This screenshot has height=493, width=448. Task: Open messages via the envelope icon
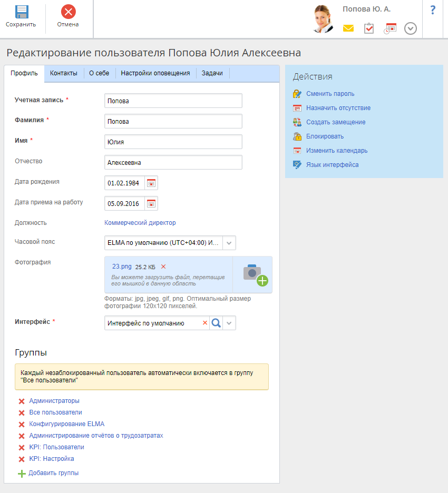coord(348,28)
